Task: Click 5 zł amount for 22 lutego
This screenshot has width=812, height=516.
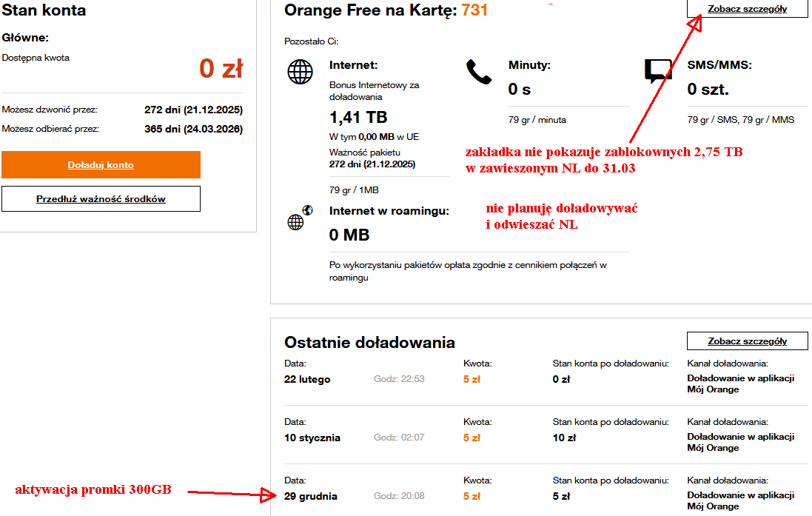Action: click(472, 379)
